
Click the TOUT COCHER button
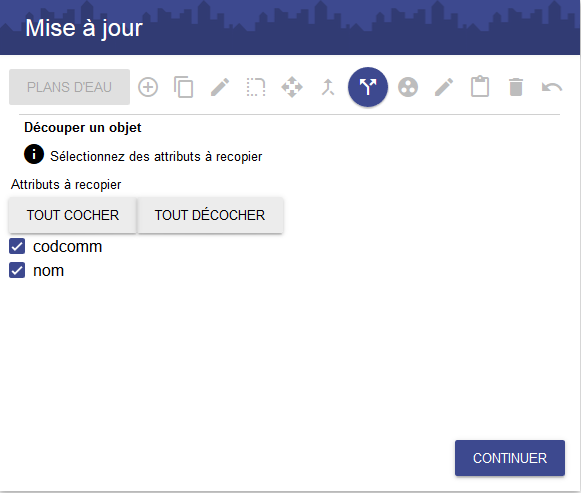(x=73, y=215)
